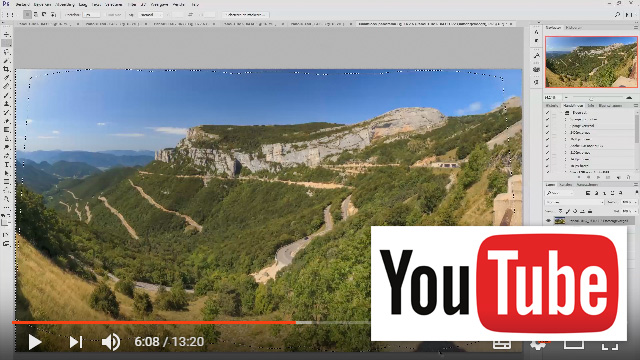This screenshot has height=360, width=640.
Task: Click Add to selection mode icon
Action: click(36, 14)
